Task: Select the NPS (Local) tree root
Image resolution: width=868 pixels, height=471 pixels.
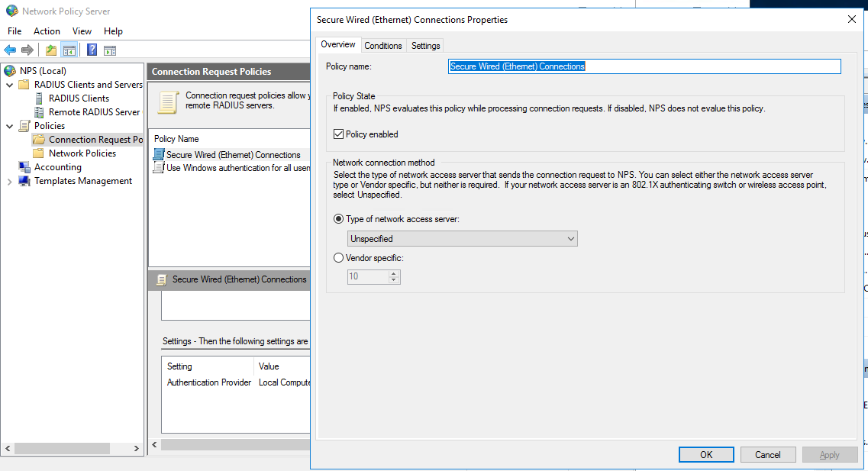Action: [44, 71]
